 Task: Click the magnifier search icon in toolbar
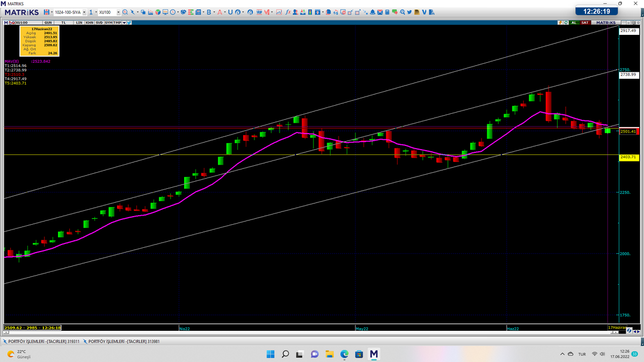(125, 12)
